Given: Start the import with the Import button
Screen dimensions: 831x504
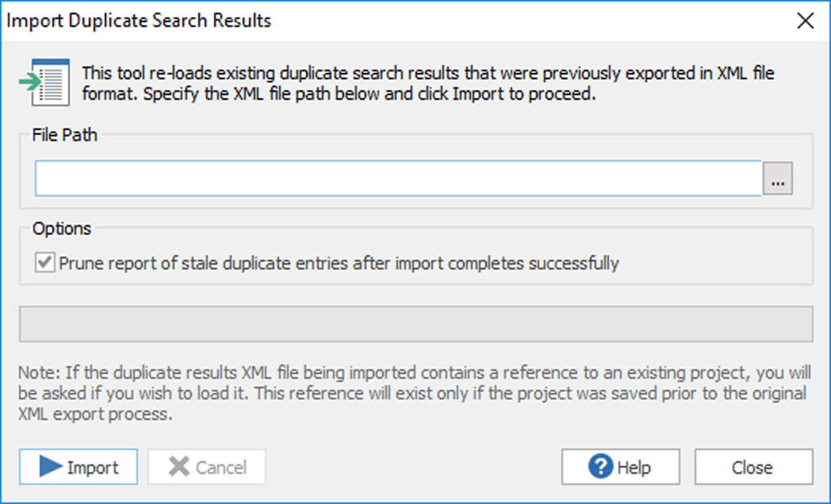Looking at the screenshot, I should [78, 467].
